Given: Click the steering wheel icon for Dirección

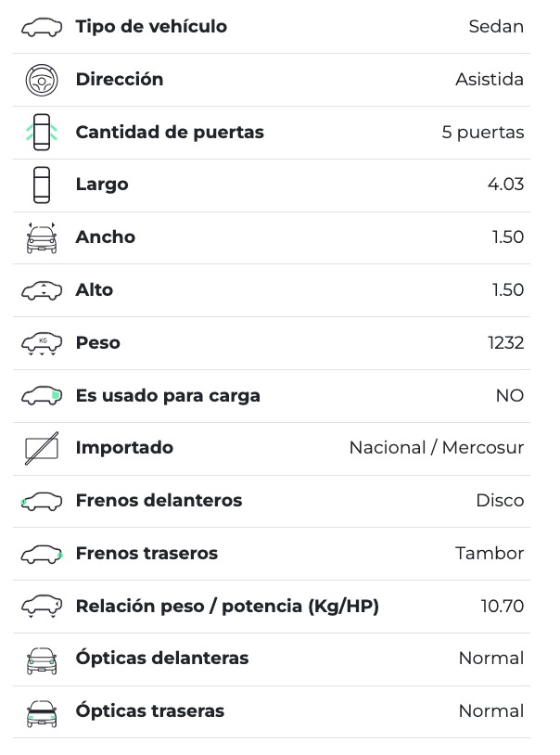Looking at the screenshot, I should 41,80.
